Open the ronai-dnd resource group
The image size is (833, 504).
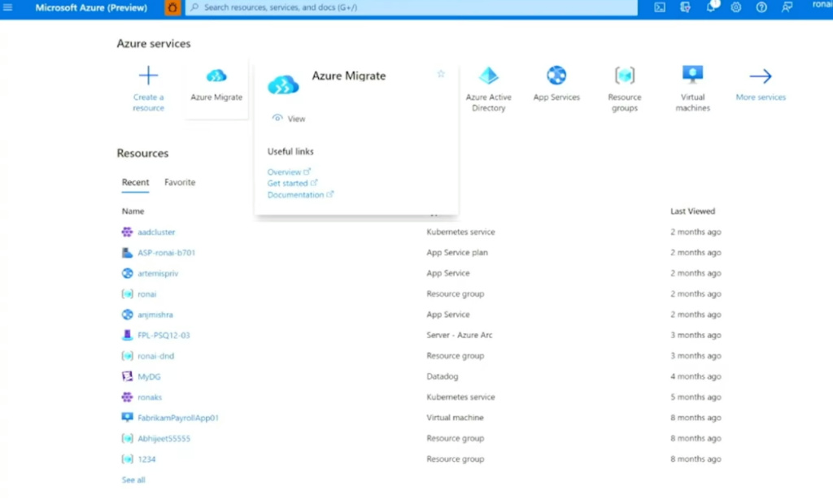click(155, 356)
